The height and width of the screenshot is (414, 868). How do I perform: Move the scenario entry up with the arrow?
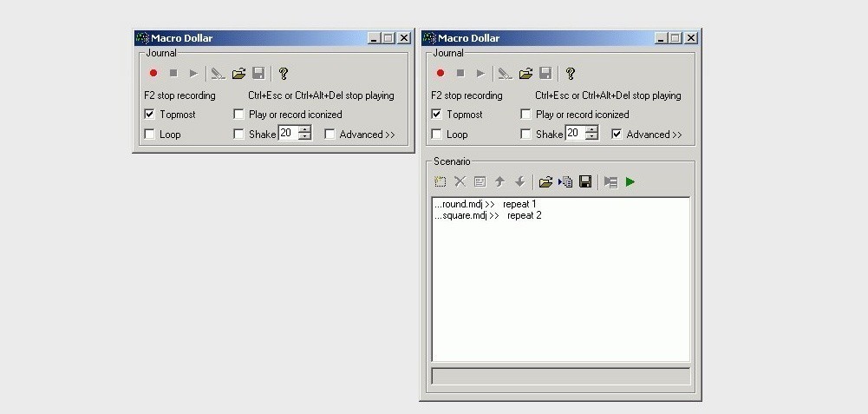tap(499, 181)
